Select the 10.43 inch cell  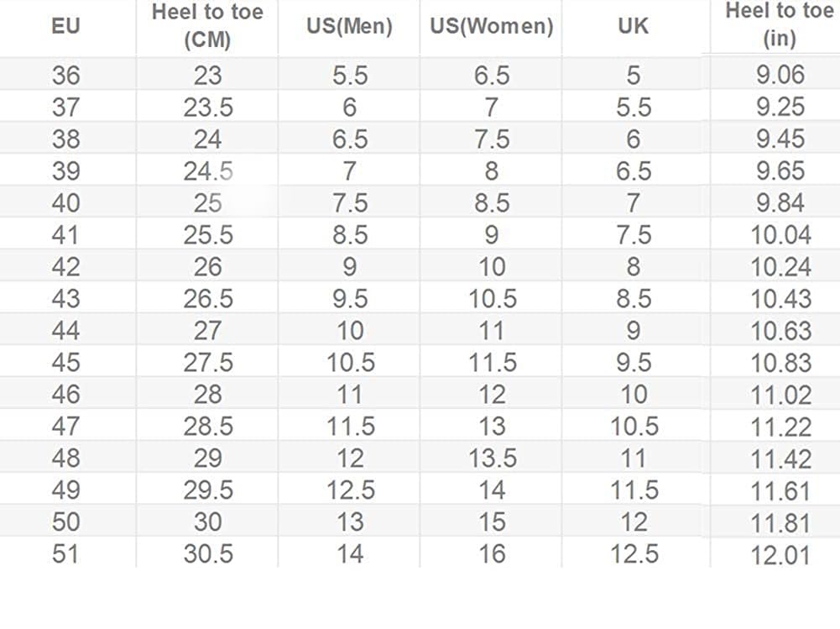point(780,299)
